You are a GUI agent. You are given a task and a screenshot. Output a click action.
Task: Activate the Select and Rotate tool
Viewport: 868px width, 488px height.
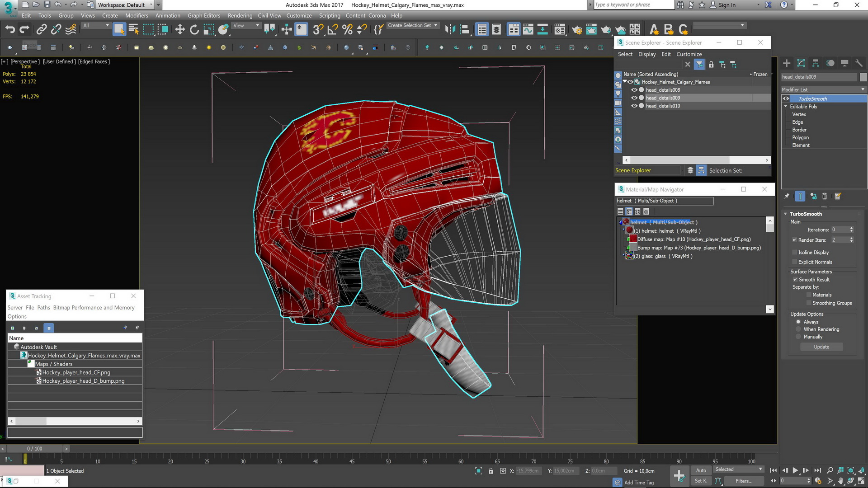[194, 30]
